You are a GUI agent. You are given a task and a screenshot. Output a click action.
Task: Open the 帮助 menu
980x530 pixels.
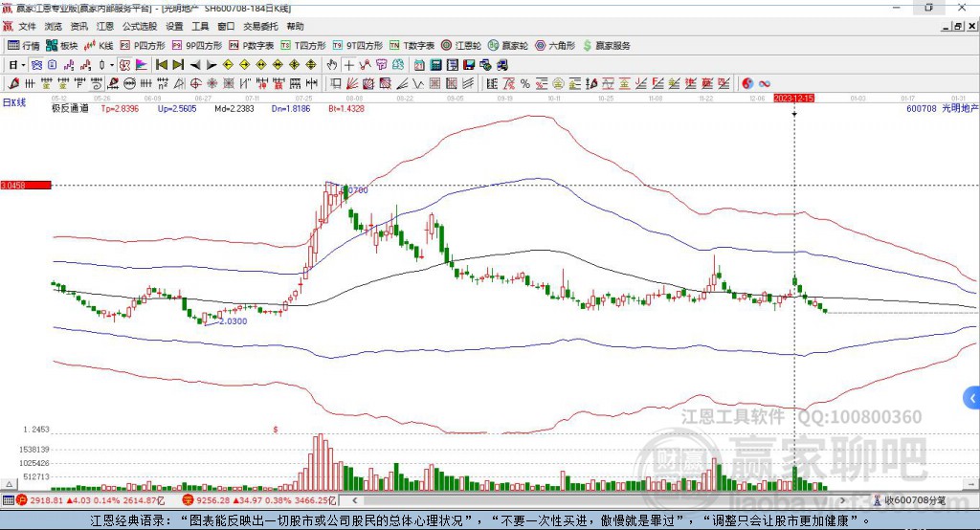295,26
